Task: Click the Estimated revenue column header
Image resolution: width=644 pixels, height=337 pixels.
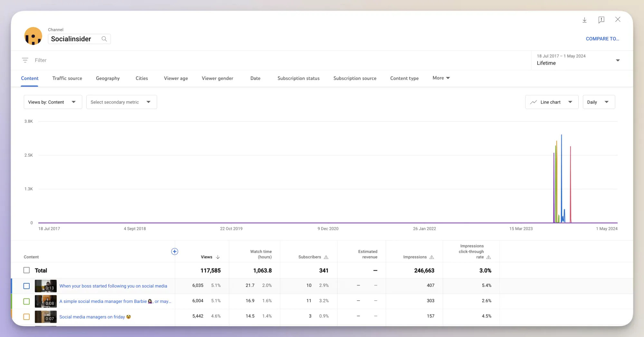Action: 367,254
